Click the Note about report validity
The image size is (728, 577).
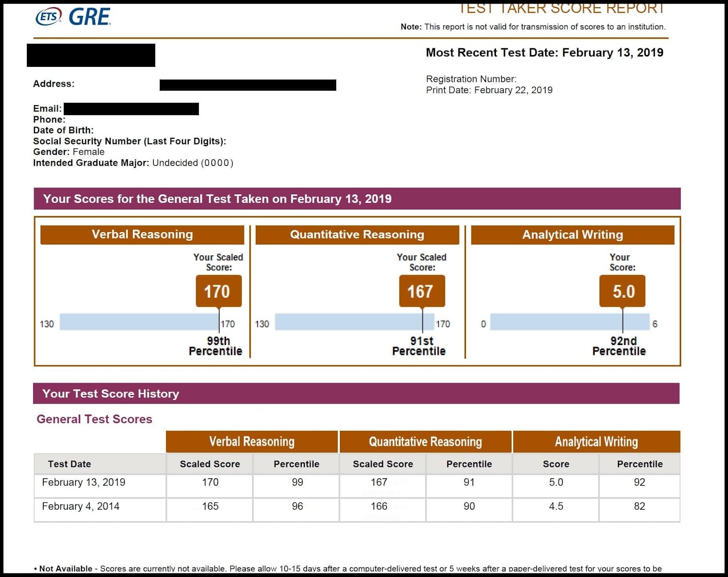tap(533, 27)
